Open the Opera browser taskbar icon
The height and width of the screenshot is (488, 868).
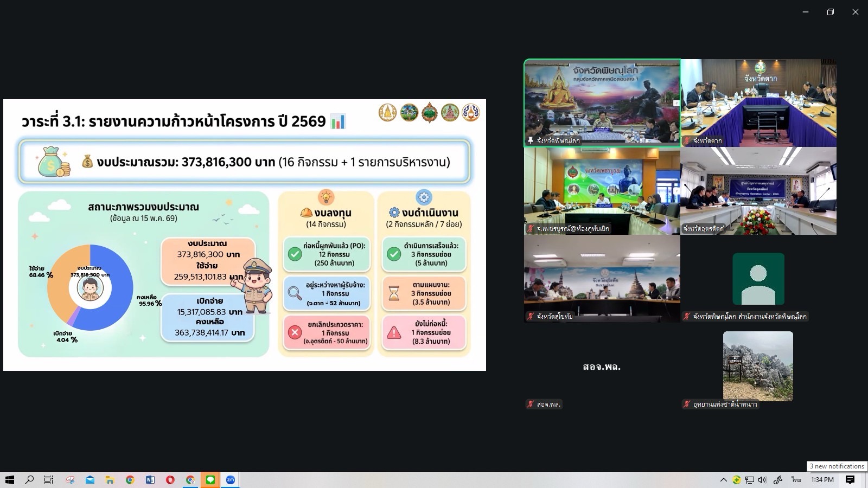170,480
